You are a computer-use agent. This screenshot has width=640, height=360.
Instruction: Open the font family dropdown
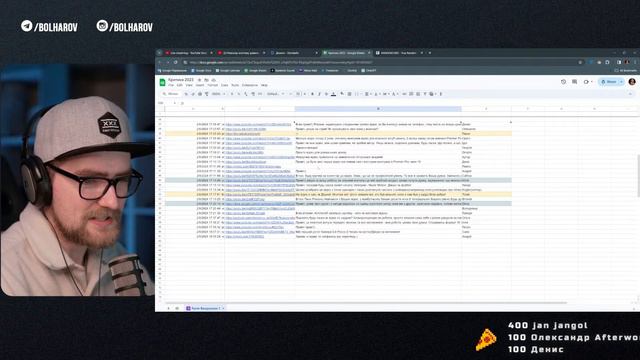coord(275,94)
